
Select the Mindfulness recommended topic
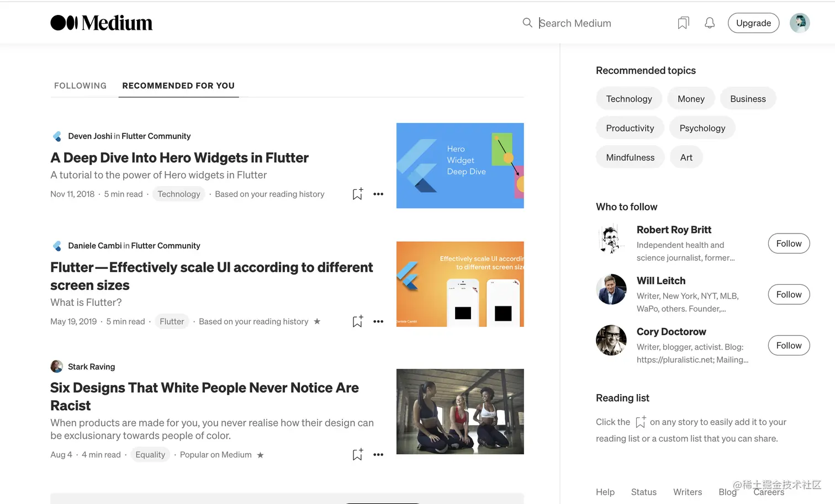[630, 157]
